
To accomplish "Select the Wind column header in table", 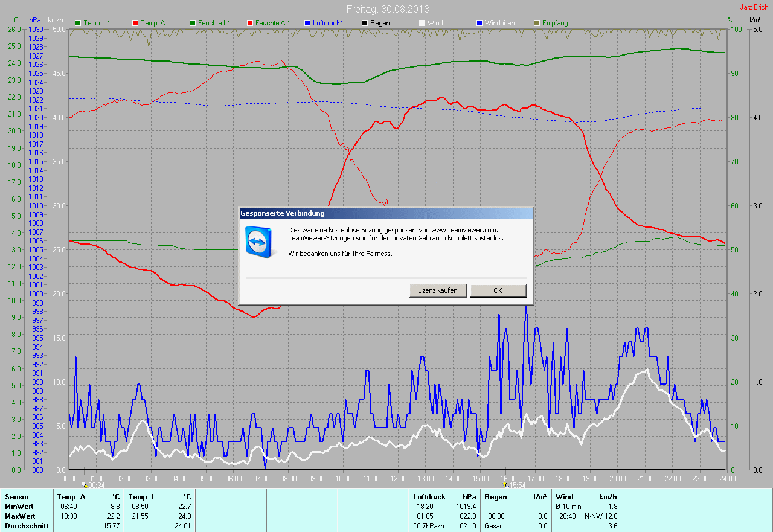I will [x=564, y=497].
